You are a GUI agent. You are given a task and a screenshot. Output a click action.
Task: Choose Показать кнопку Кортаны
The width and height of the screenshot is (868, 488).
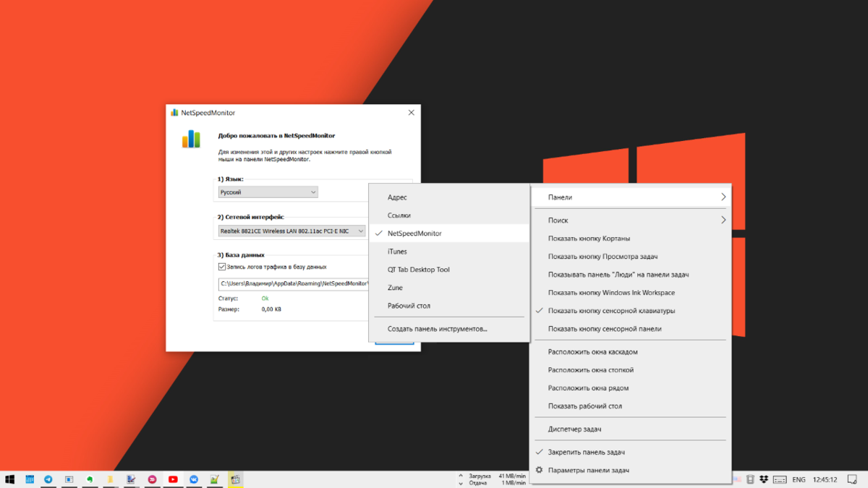630,239
